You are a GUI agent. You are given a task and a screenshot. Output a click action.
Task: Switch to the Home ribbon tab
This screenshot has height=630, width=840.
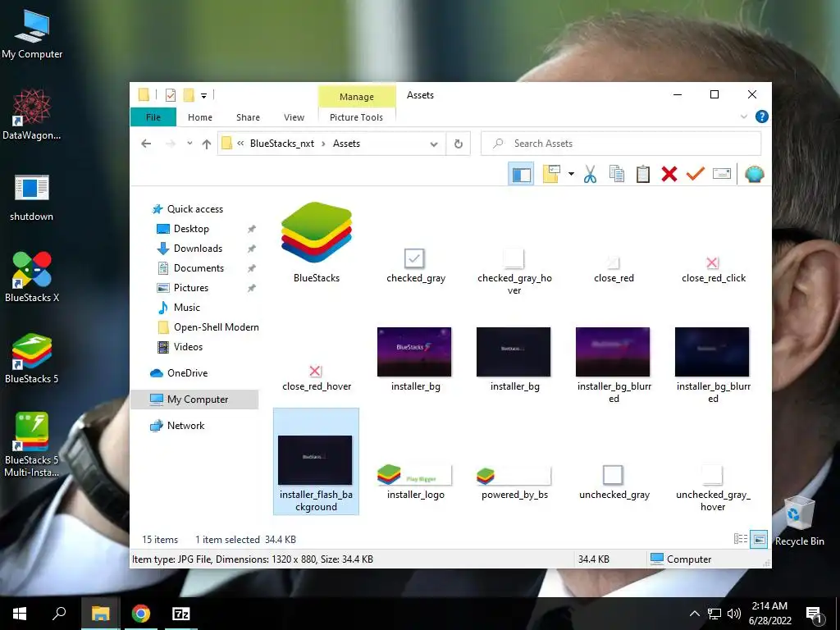200,117
